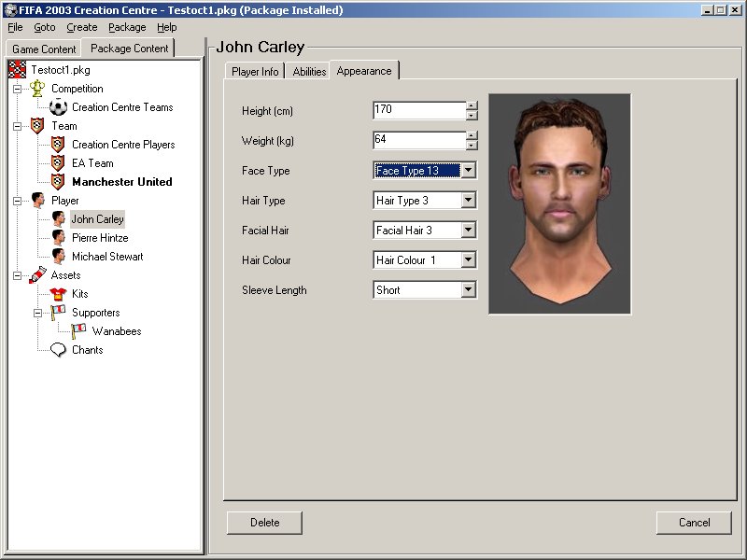Select John Carley in the player list
747x560 pixels.
point(98,219)
